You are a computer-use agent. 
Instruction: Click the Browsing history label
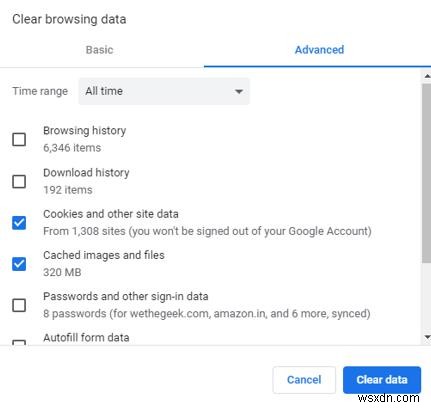(85, 130)
